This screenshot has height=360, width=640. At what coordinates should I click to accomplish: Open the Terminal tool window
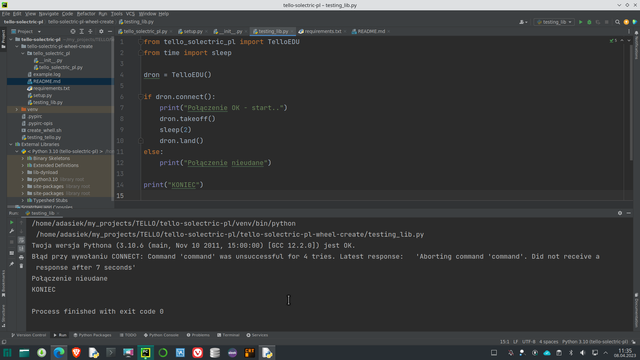[x=228, y=335]
